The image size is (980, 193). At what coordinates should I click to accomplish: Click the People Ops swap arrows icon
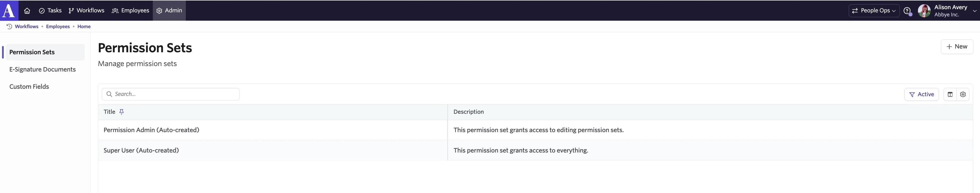click(855, 11)
